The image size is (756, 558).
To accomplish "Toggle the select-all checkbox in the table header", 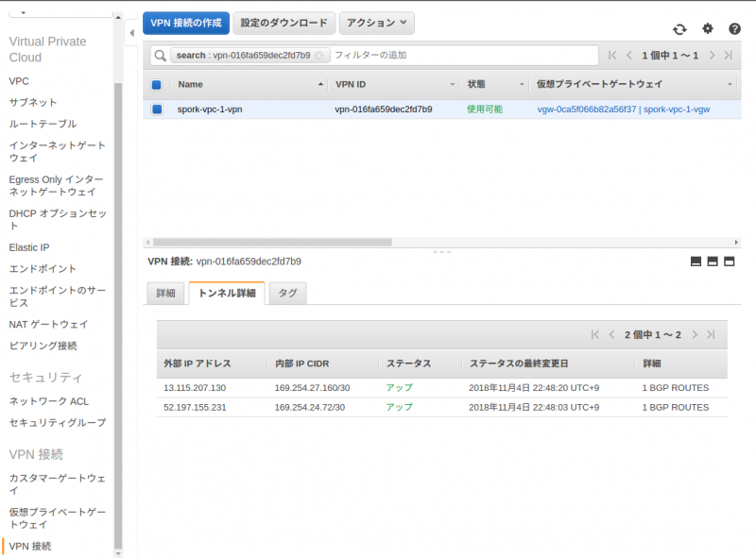I will (157, 84).
